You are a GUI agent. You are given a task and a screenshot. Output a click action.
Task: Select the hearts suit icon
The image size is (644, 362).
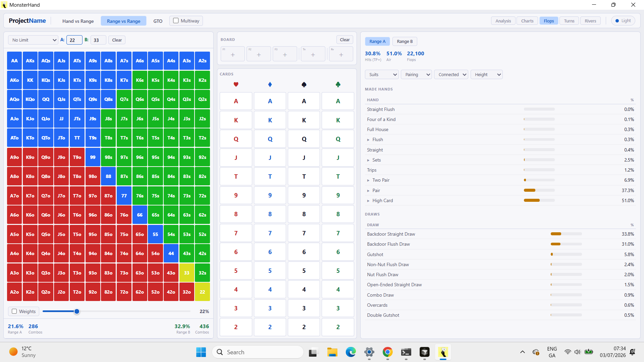236,84
